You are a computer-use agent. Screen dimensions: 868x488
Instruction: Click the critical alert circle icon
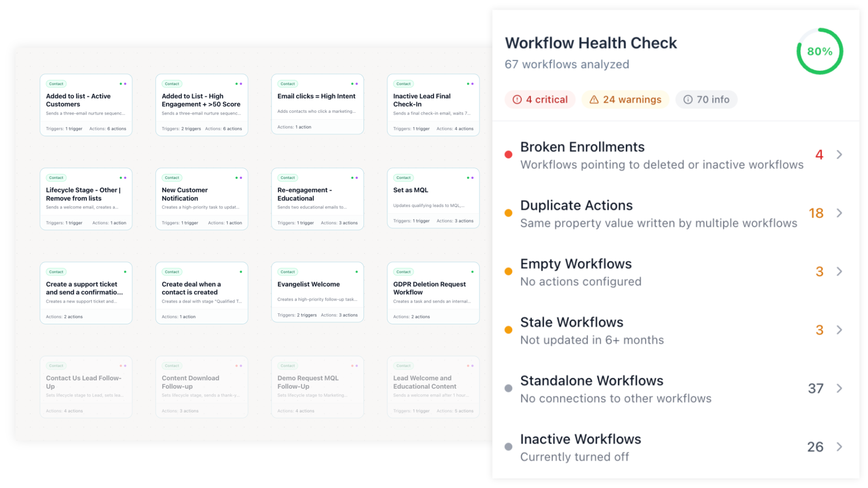click(x=517, y=99)
